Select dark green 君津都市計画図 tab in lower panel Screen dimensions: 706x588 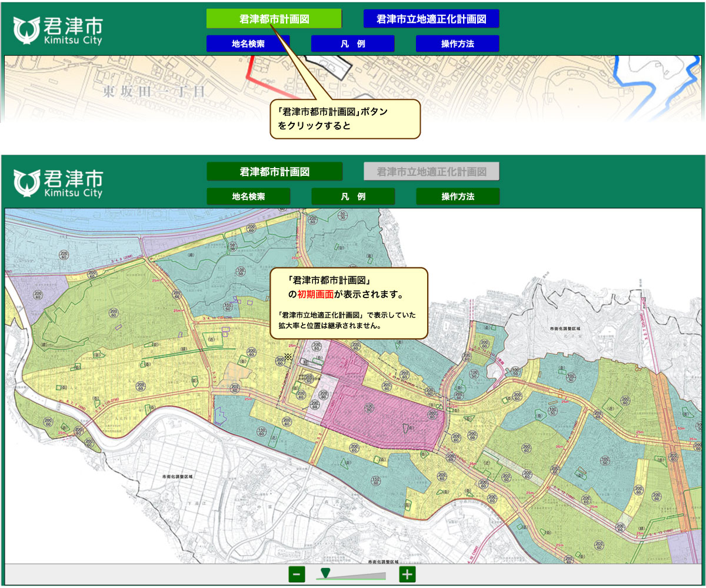(x=274, y=172)
